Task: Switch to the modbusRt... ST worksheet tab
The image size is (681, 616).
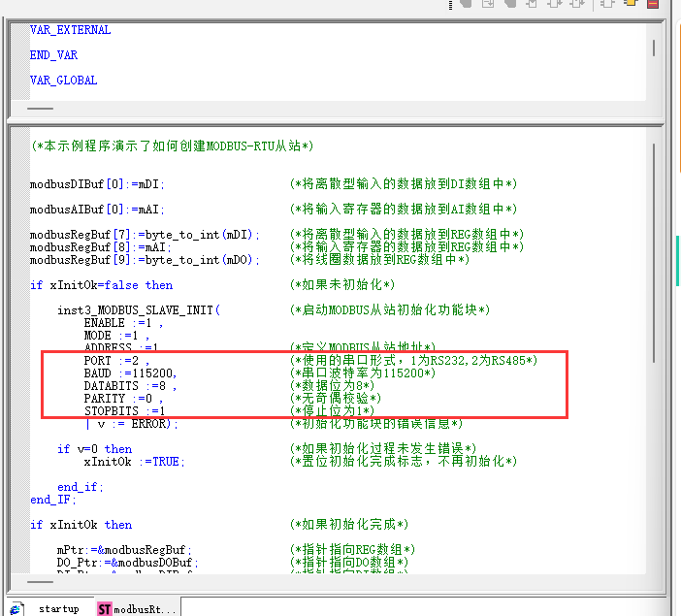Action: [x=138, y=608]
